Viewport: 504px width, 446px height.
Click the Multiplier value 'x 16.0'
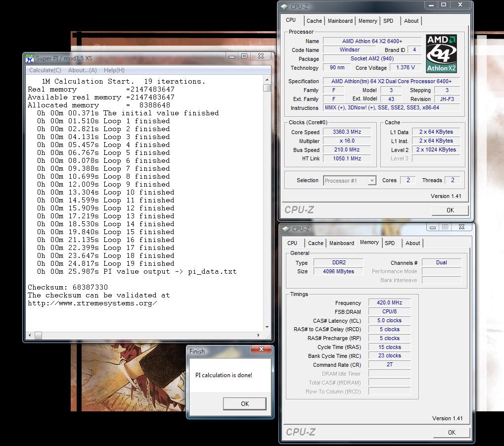(347, 141)
